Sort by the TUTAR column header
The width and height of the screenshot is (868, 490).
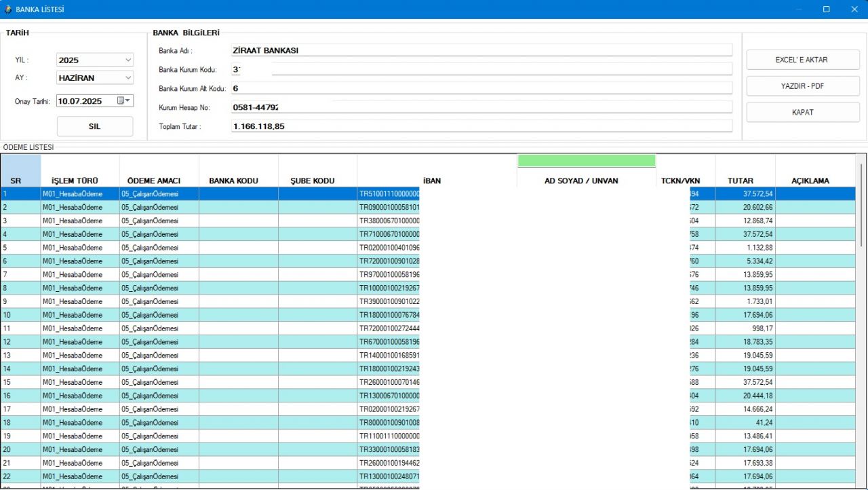click(741, 181)
